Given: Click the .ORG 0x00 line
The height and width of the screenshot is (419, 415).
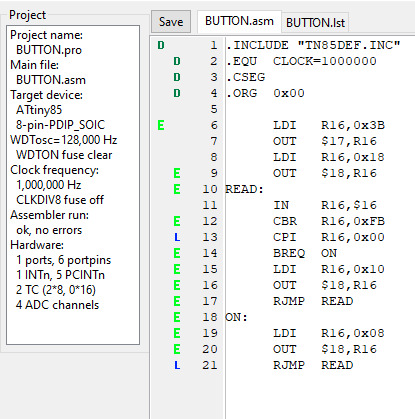Looking at the screenshot, I should click(265, 93).
